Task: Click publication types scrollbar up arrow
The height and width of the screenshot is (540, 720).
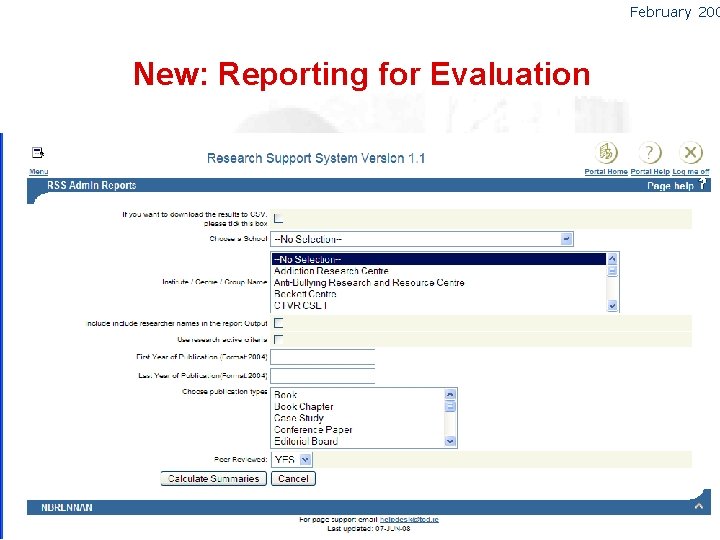Action: [450, 394]
